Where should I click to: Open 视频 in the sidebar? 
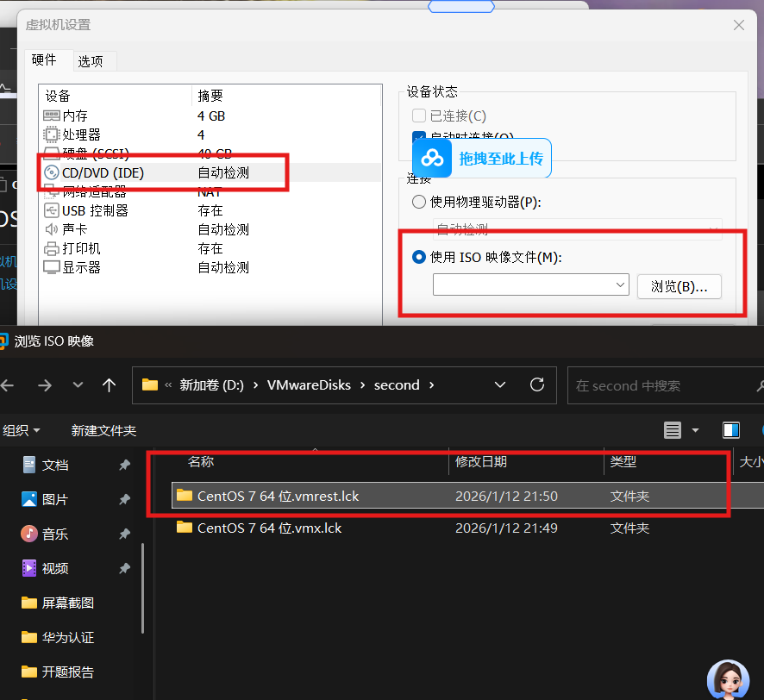[55, 568]
